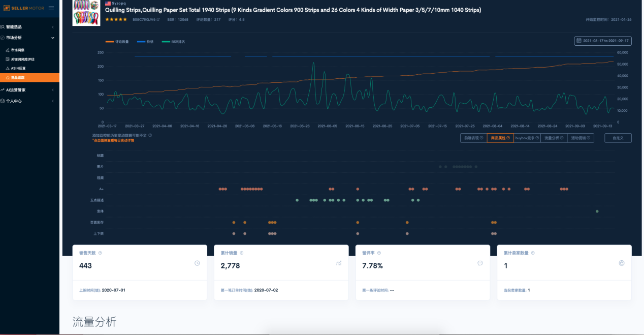Open ASIN反查 in the sidebar

click(18, 68)
